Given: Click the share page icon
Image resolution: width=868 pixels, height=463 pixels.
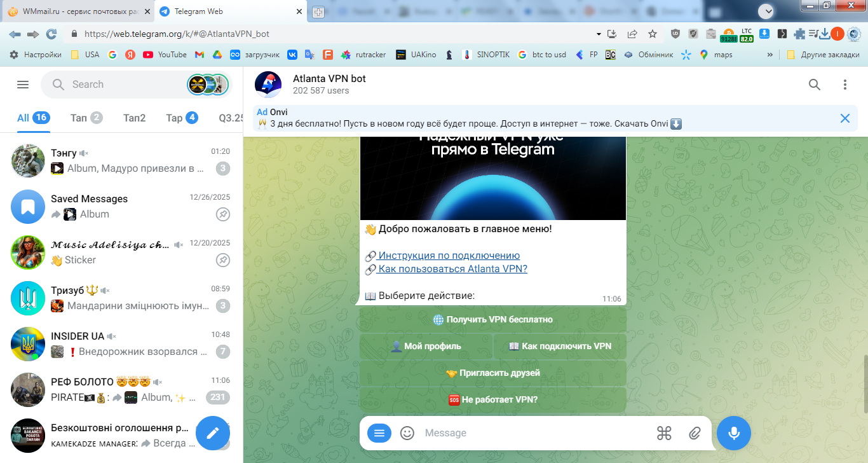Looking at the screenshot, I should click(x=632, y=34).
